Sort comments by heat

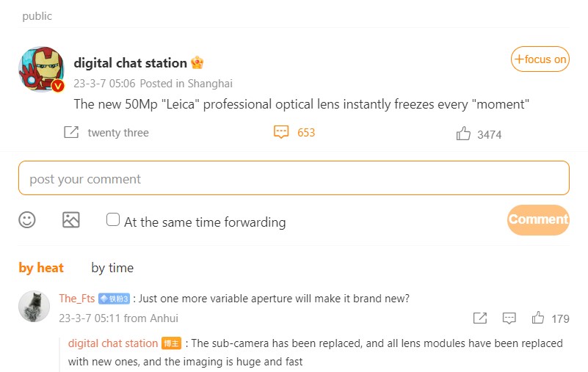coord(41,268)
